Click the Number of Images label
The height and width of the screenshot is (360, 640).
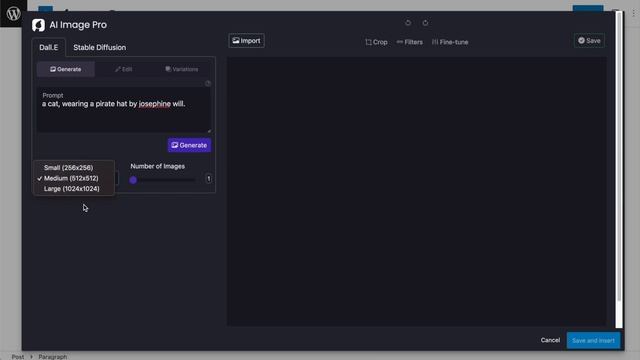point(158,166)
